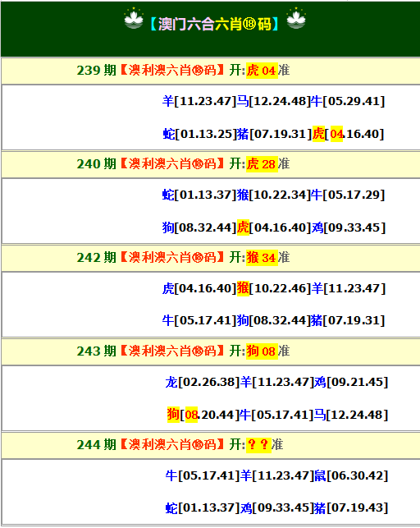The width and height of the screenshot is (420, 528).
Task: Click the yellow ?? placeholder for 244 期
Action: click(258, 445)
